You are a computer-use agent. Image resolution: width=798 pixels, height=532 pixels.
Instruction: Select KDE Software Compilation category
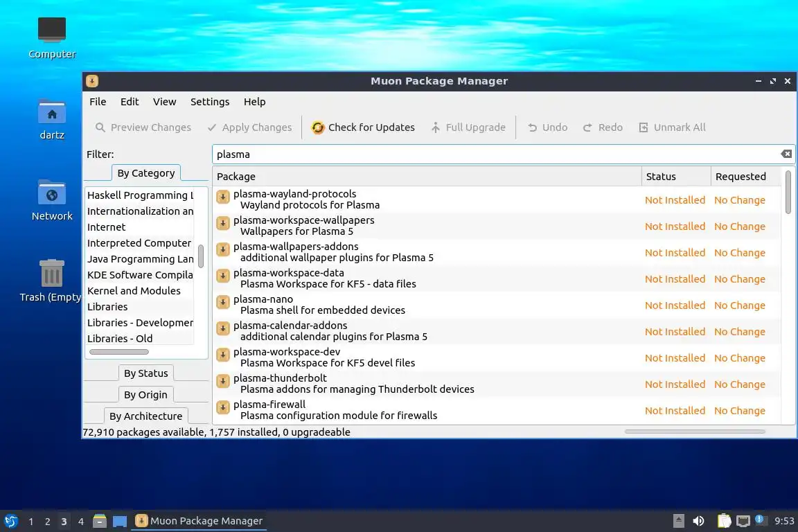pos(140,275)
